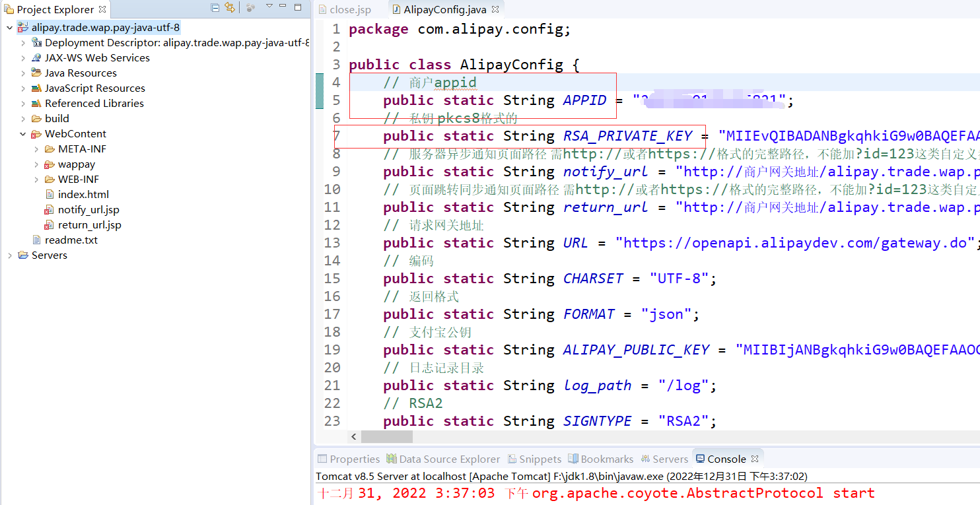
Task: Click the package com.alipay.config declaration
Action: coord(460,29)
